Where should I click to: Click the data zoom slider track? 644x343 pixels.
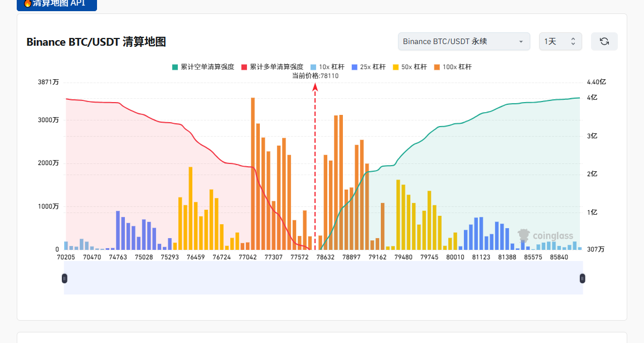click(x=323, y=278)
